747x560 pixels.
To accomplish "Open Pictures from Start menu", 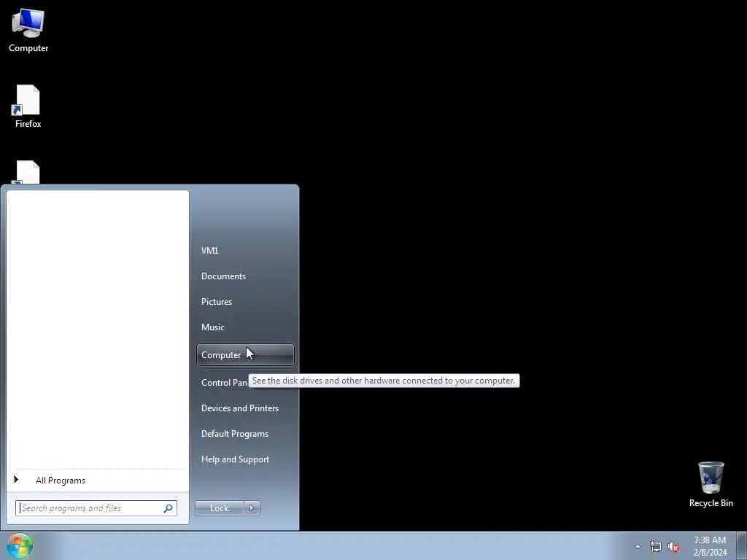I will click(x=245, y=302).
